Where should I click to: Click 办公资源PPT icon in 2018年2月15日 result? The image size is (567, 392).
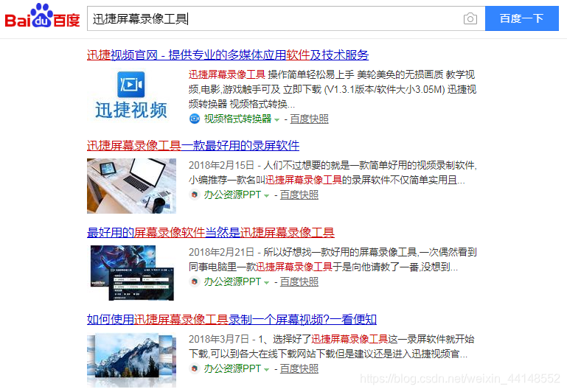[195, 195]
